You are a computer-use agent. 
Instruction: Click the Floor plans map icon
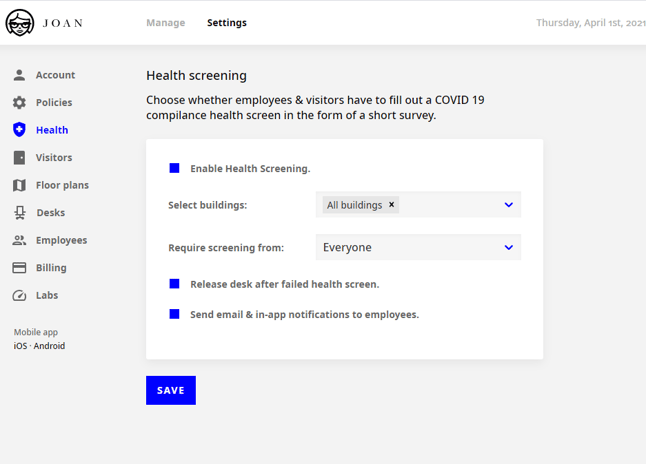click(19, 185)
